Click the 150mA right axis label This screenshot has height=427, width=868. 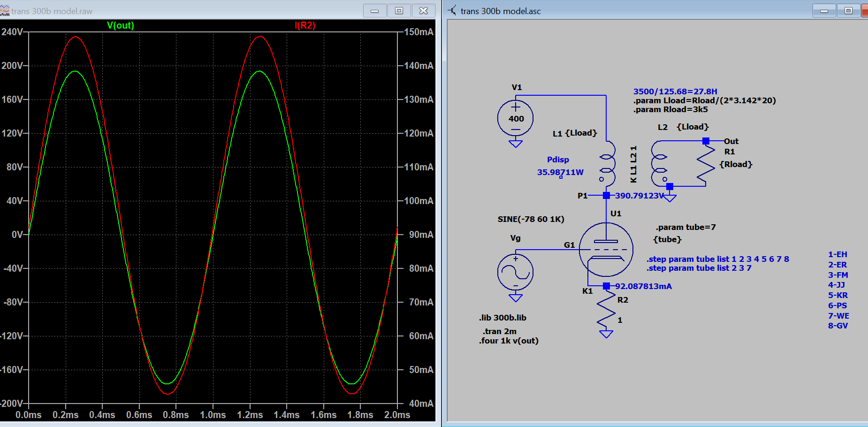[419, 32]
